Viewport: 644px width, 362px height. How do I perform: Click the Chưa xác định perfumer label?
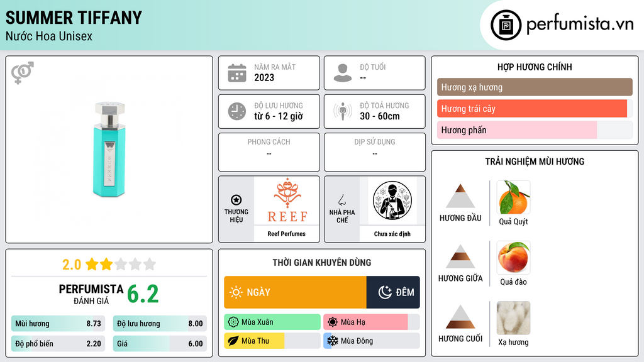point(392,234)
